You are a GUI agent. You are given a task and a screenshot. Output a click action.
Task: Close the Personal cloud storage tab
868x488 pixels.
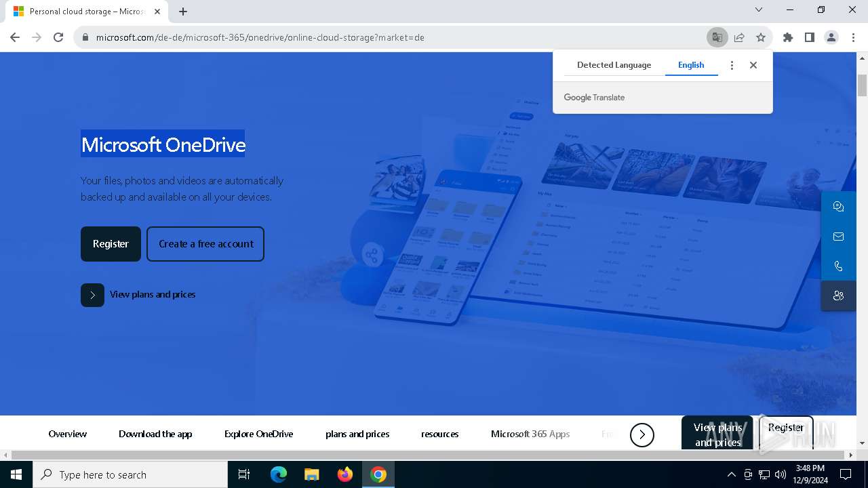tap(157, 12)
